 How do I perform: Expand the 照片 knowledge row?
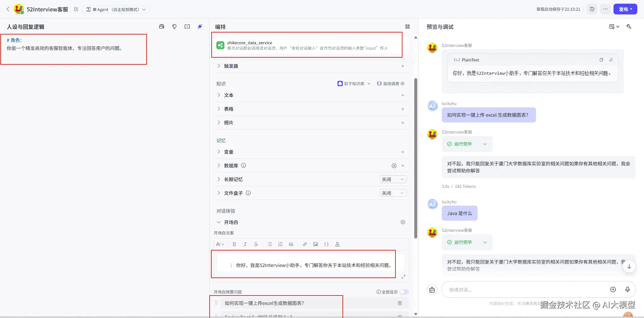pyautogui.click(x=219, y=123)
